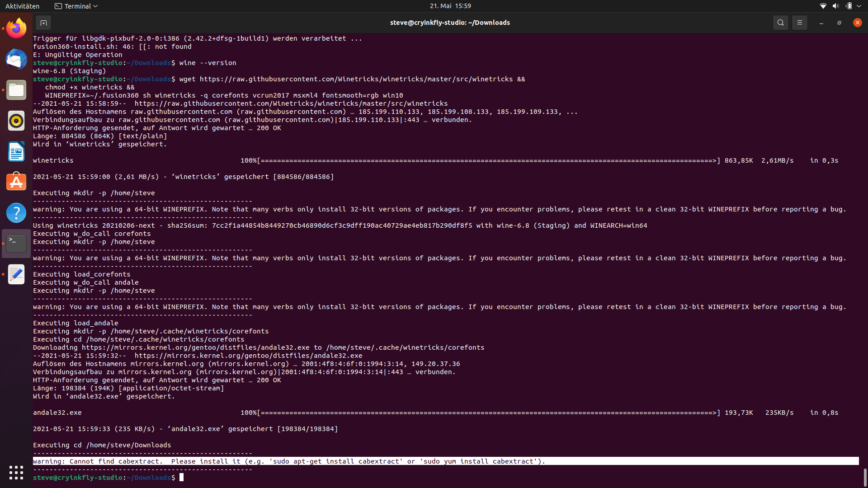Viewport: 868px width, 488px height.
Task: Click the terminal scrollbar handle
Action: coord(865,477)
